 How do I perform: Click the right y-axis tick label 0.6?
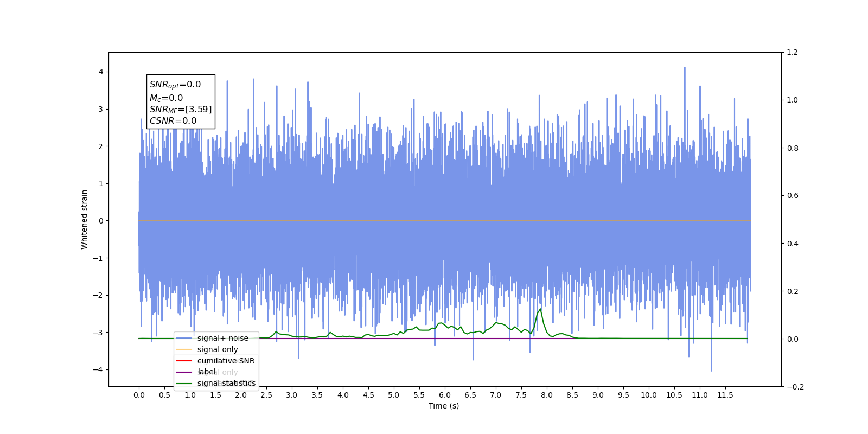pos(793,196)
